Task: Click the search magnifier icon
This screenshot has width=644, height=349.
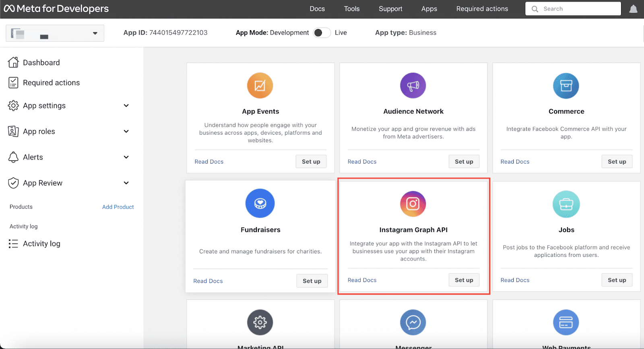Action: pos(535,9)
